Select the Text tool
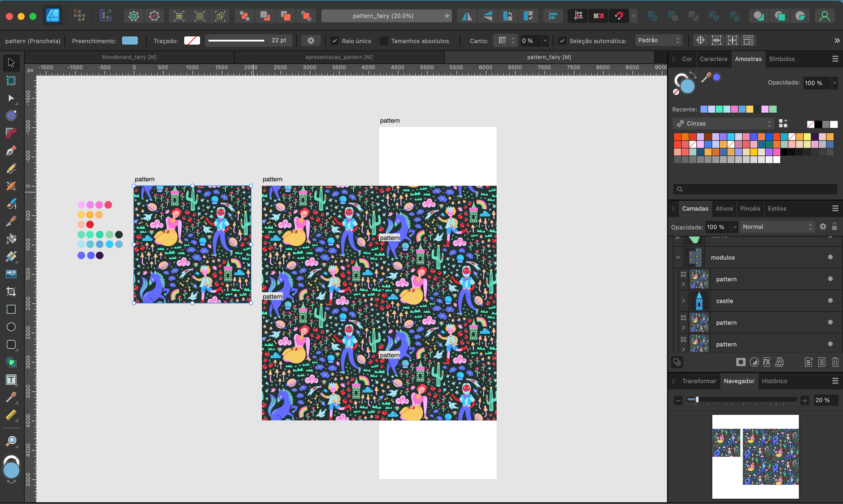The height and width of the screenshot is (504, 843). tap(11, 380)
